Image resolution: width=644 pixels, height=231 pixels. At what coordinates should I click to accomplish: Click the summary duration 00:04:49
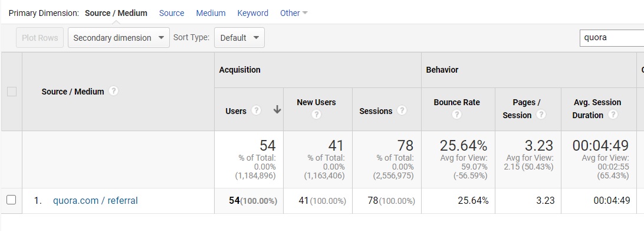(x=600, y=145)
